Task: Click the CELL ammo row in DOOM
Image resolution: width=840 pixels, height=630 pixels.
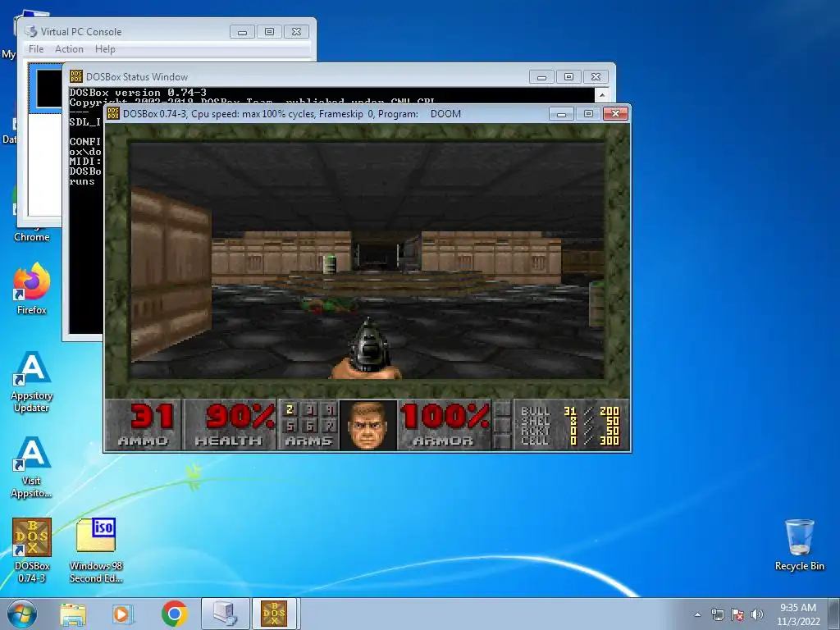Action: coord(569,441)
